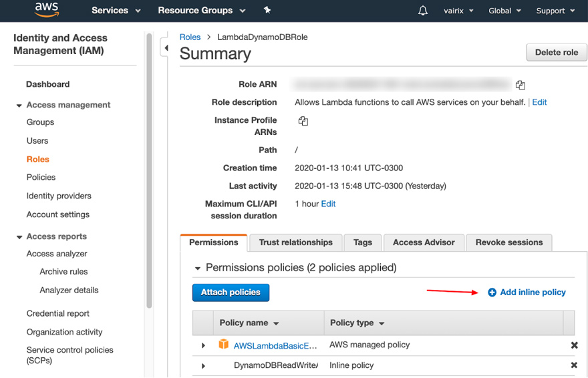Click the 'Inline policy' type cell
The width and height of the screenshot is (588, 378).
click(x=351, y=365)
